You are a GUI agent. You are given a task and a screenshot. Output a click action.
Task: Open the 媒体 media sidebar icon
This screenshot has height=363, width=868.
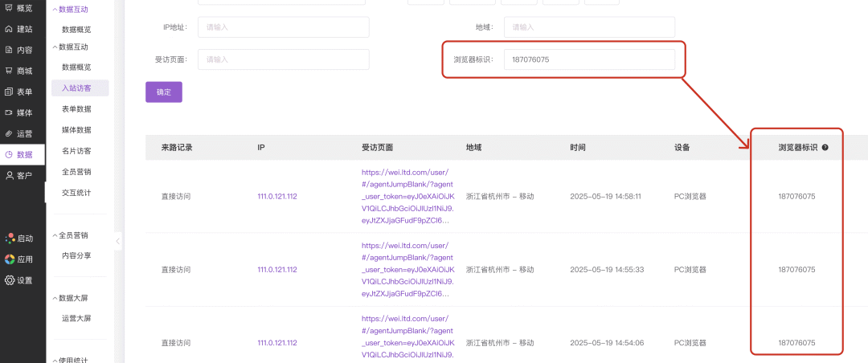pos(9,112)
